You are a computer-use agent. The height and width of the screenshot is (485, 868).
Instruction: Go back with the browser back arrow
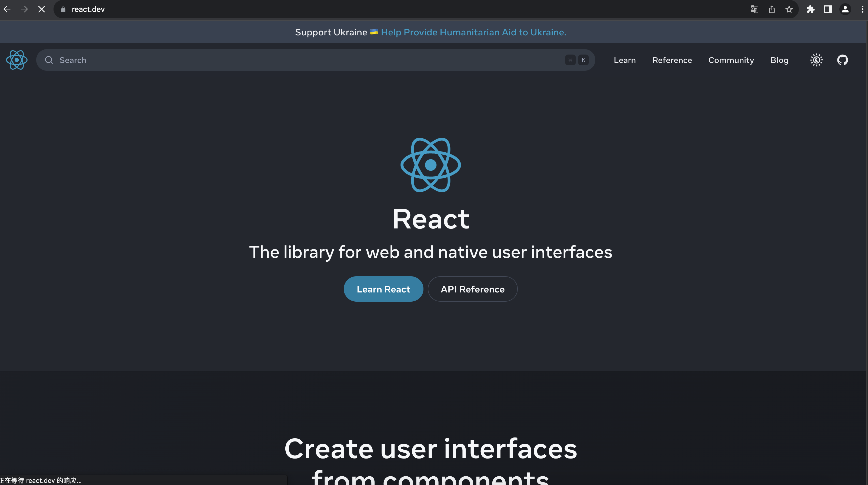pos(7,9)
